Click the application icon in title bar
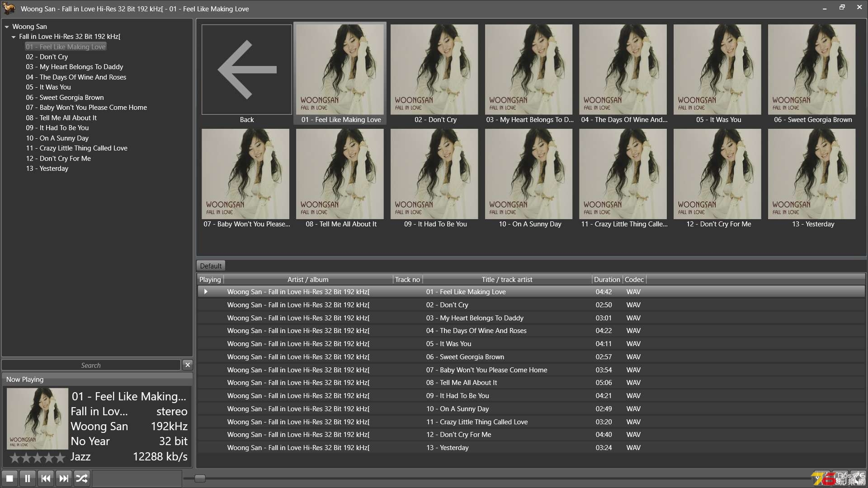This screenshot has height=488, width=868. pyautogui.click(x=9, y=8)
